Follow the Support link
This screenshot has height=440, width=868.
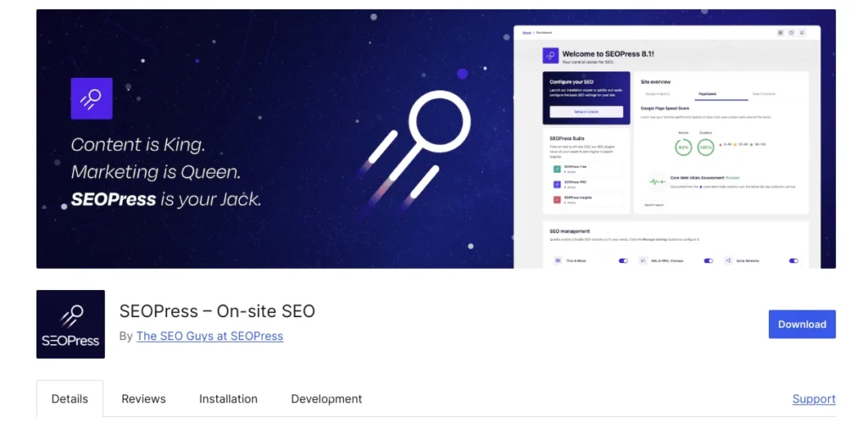point(814,398)
